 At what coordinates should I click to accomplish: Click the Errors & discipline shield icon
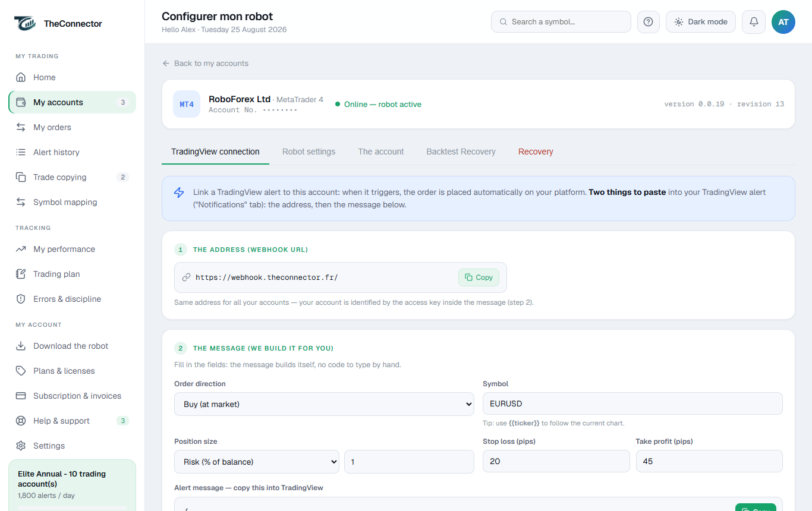coord(21,299)
